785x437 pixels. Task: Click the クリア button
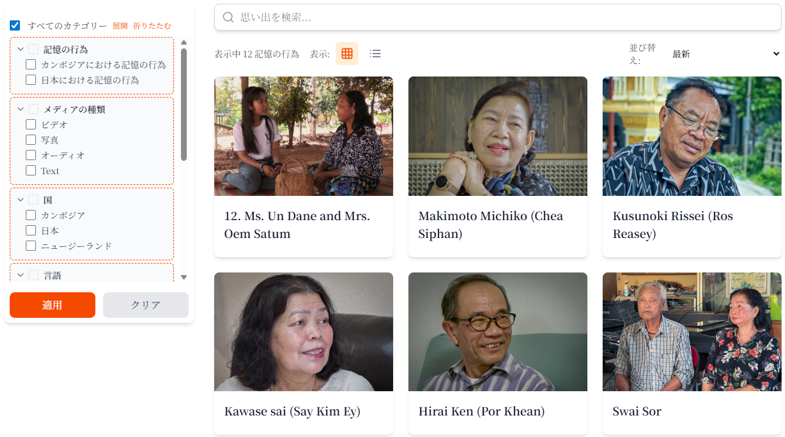(x=146, y=305)
